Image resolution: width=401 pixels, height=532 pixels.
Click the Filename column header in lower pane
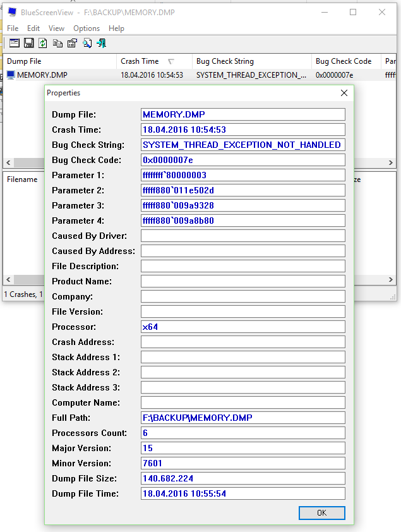[24, 179]
